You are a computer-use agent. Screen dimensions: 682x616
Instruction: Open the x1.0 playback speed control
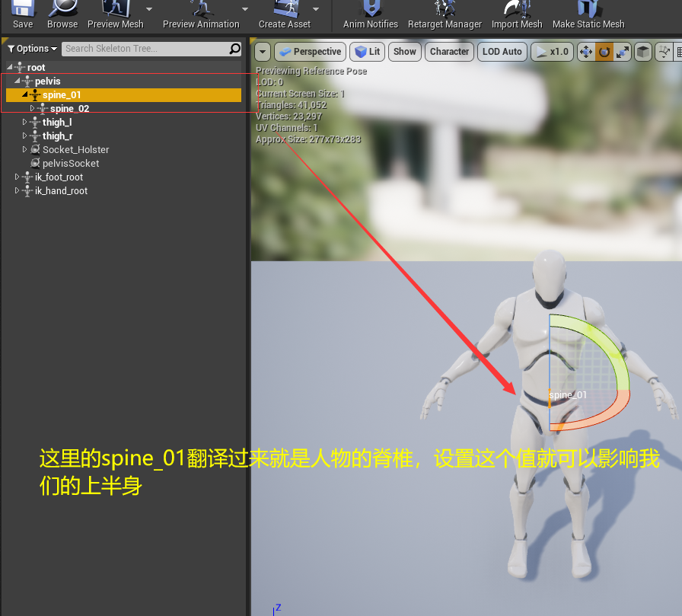[551, 52]
